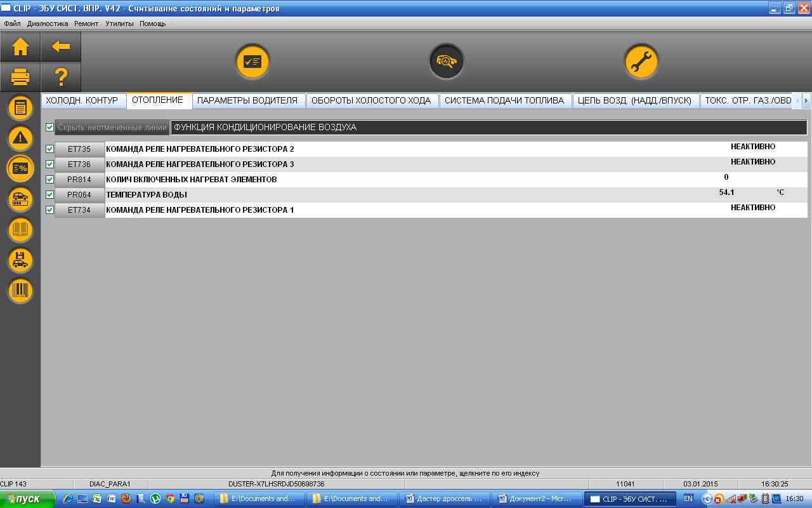Click the back arrow icon
Screen dimensions: 812x508
click(61, 46)
